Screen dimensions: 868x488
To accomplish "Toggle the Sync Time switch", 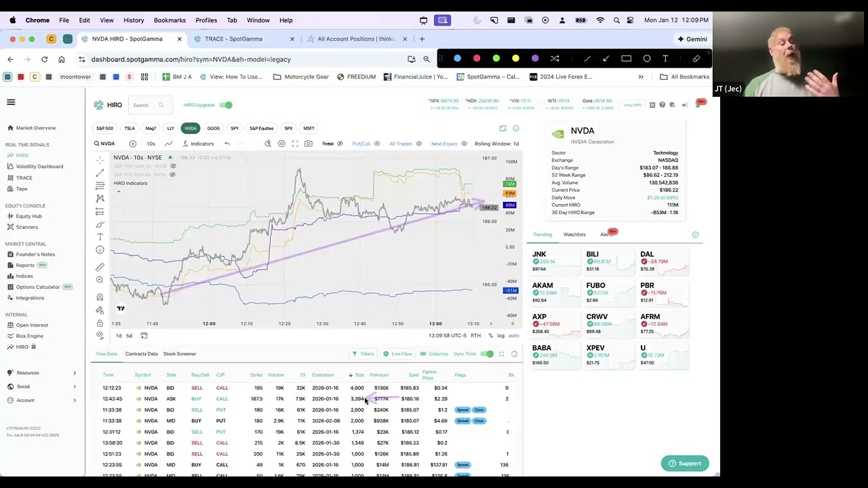I will point(487,354).
